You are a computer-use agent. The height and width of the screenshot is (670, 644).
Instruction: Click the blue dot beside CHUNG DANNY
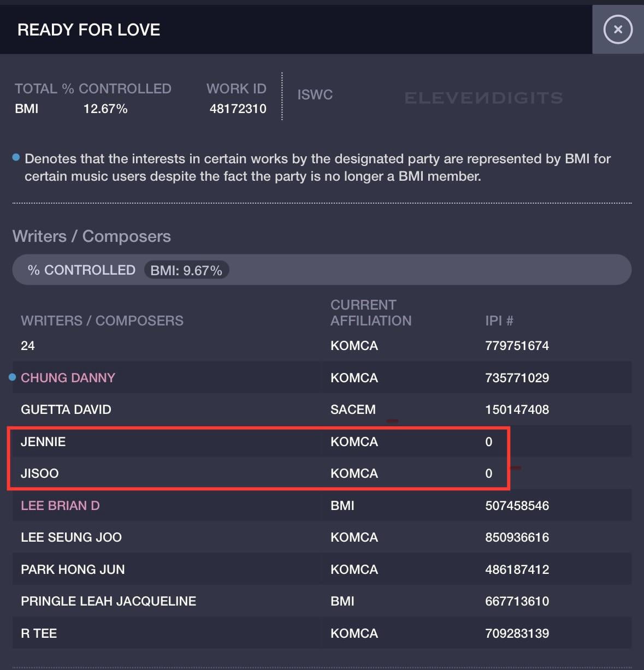13,377
